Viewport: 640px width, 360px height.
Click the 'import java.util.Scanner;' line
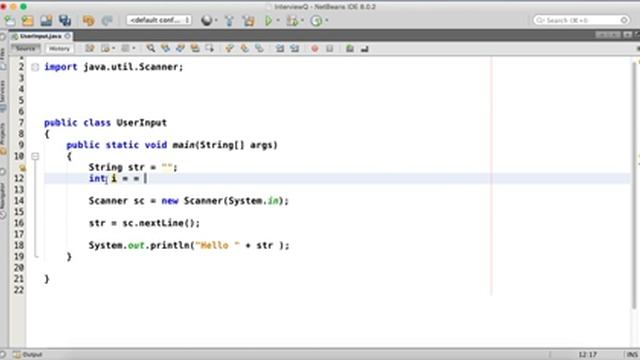coord(114,67)
